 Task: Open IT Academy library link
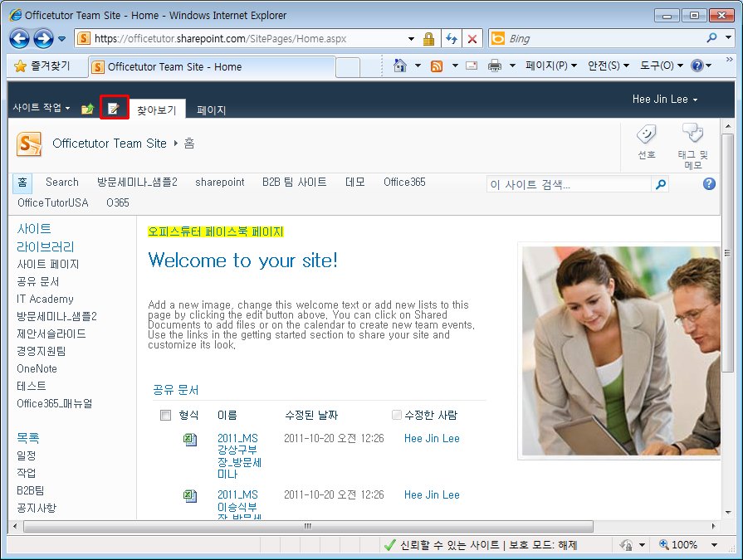tap(45, 299)
